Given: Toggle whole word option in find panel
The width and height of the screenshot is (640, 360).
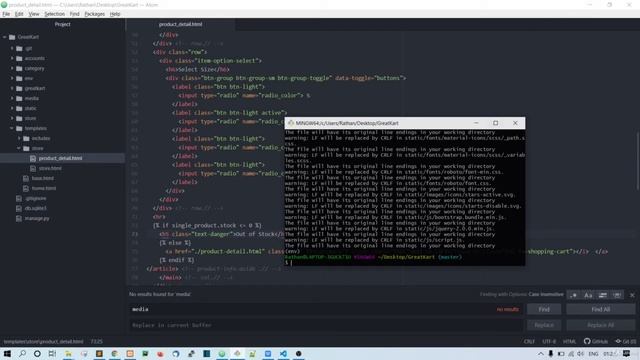Looking at the screenshot, I should (617, 295).
